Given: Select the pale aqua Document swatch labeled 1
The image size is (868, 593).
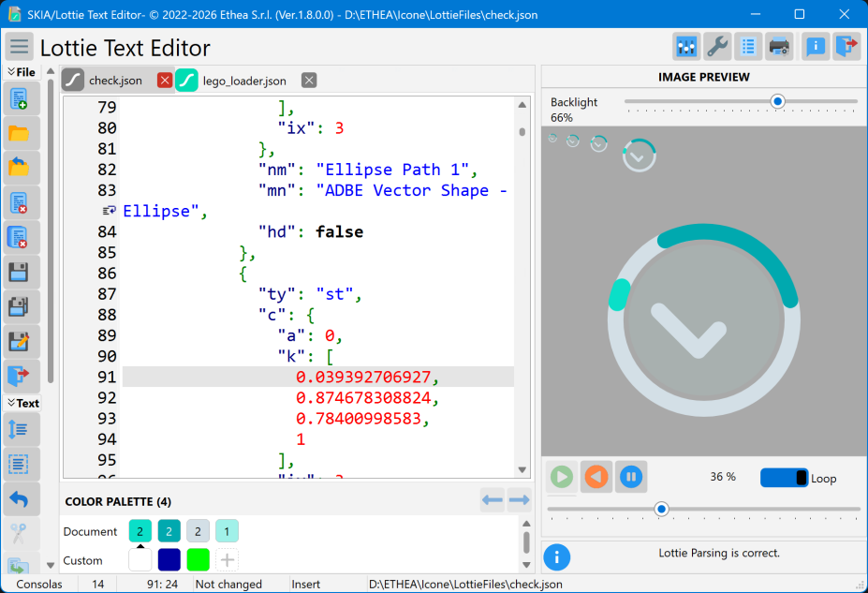Looking at the screenshot, I should [x=227, y=531].
